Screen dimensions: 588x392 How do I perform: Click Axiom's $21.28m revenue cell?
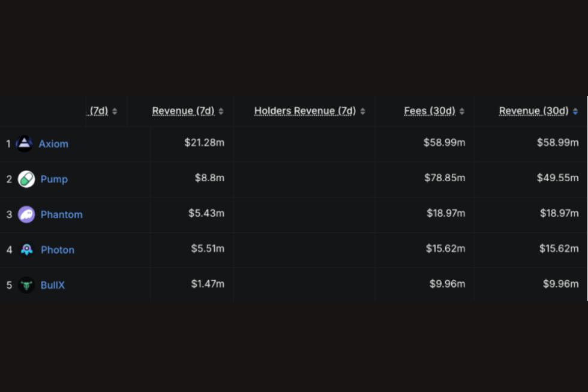[x=205, y=143]
